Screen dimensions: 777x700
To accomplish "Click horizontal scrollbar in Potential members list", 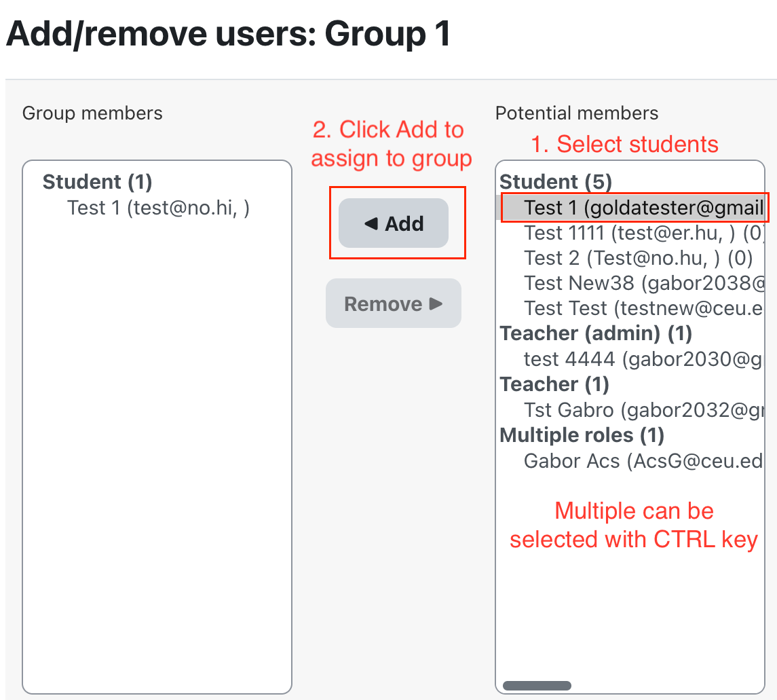I will click(537, 686).
